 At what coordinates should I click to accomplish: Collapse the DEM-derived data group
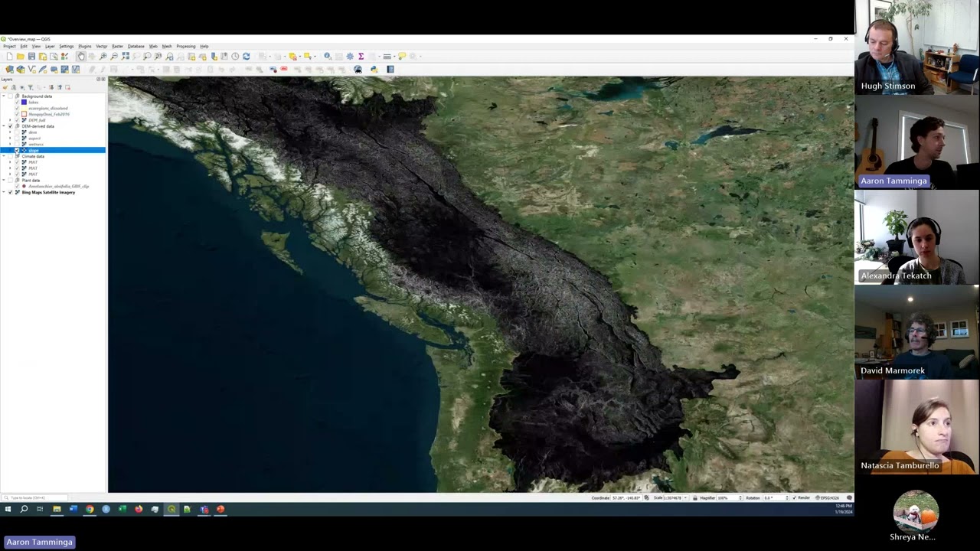3,126
